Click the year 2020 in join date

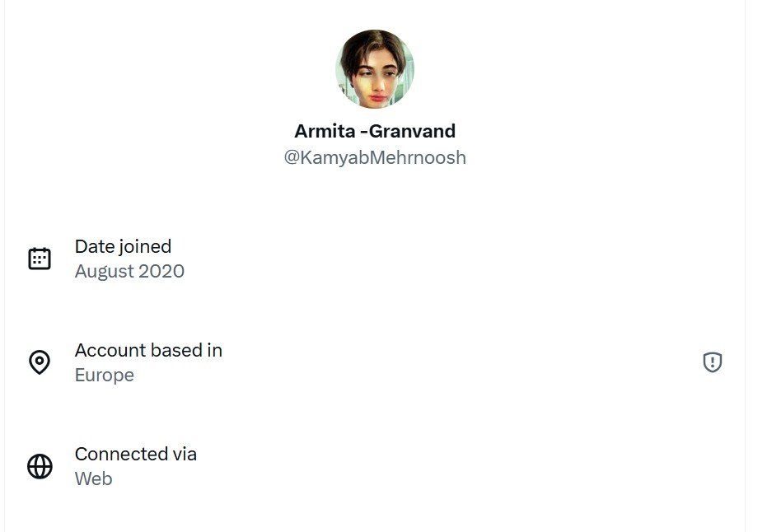pos(161,271)
